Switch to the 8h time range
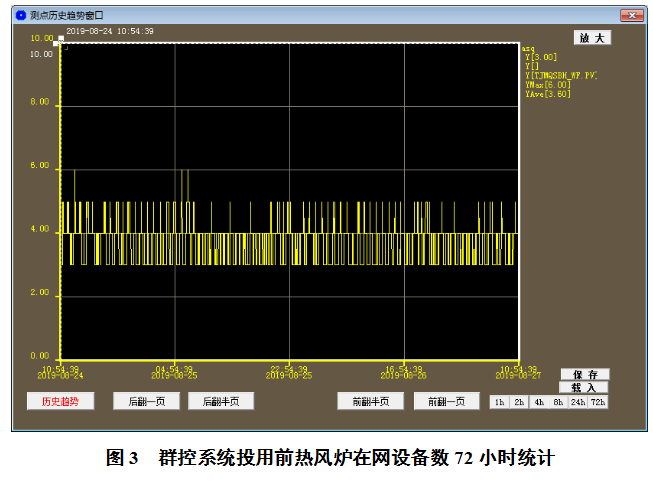Viewport: 653px width, 481px height. (557, 402)
